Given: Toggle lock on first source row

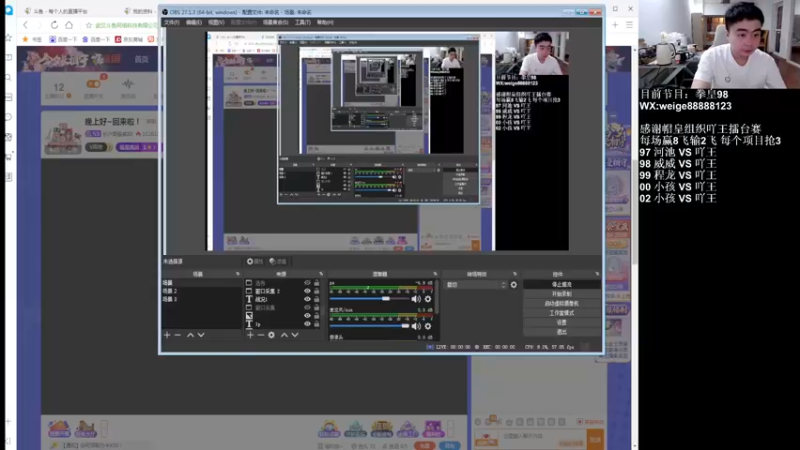Looking at the screenshot, I should pyautogui.click(x=316, y=283).
